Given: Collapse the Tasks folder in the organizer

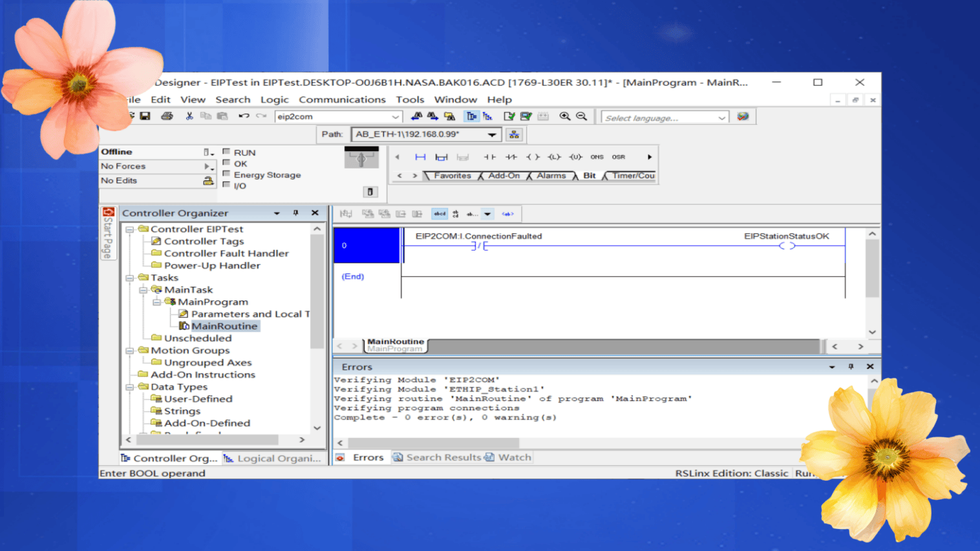Looking at the screenshot, I should pyautogui.click(x=130, y=278).
